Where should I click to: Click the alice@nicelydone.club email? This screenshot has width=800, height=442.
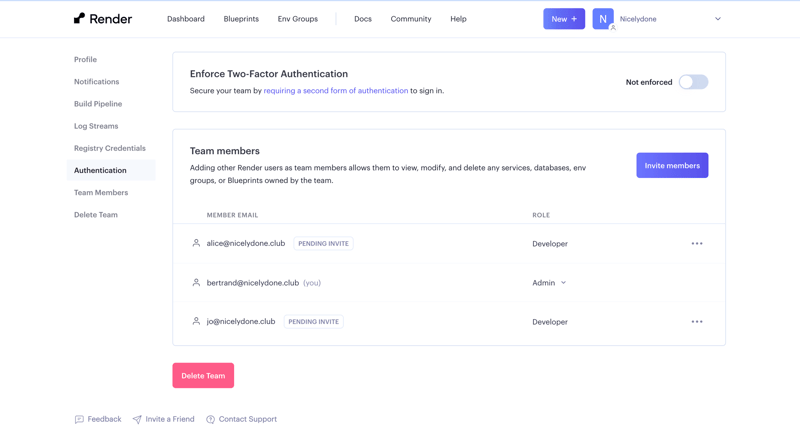tap(245, 243)
